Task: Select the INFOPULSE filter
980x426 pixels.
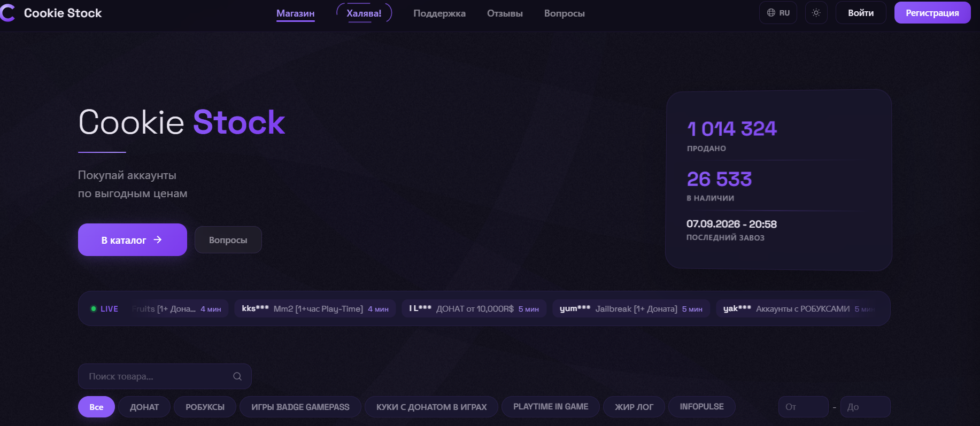Action: coord(702,407)
